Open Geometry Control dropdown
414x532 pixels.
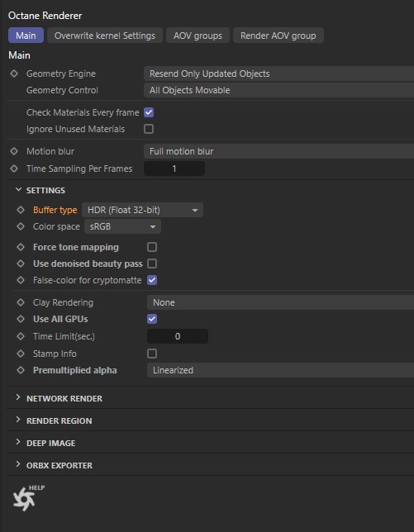click(279, 90)
